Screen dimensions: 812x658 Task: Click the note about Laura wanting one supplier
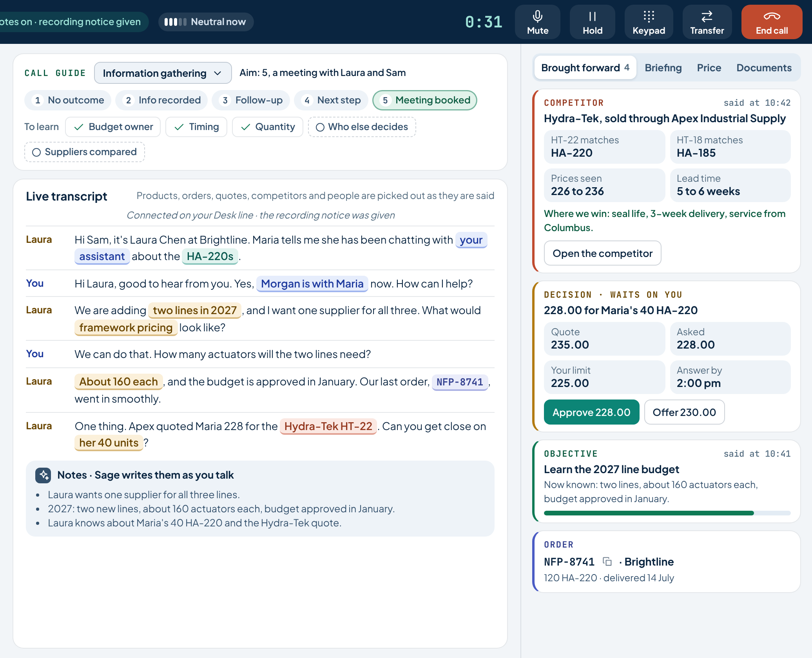pos(143,495)
